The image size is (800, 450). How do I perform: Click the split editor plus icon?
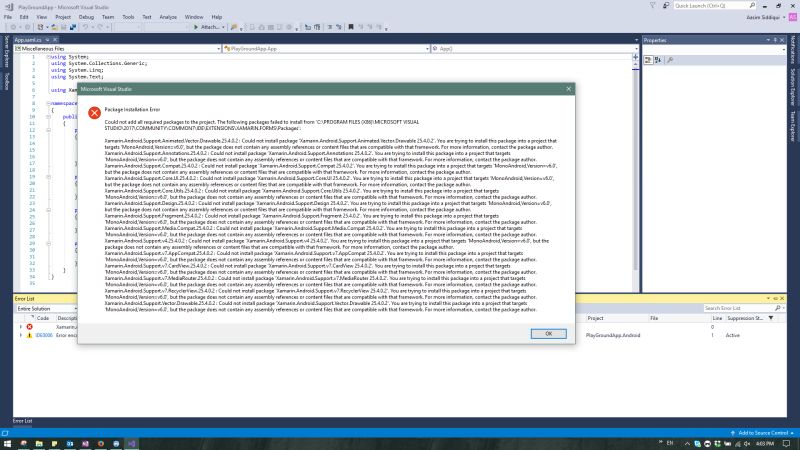click(635, 57)
